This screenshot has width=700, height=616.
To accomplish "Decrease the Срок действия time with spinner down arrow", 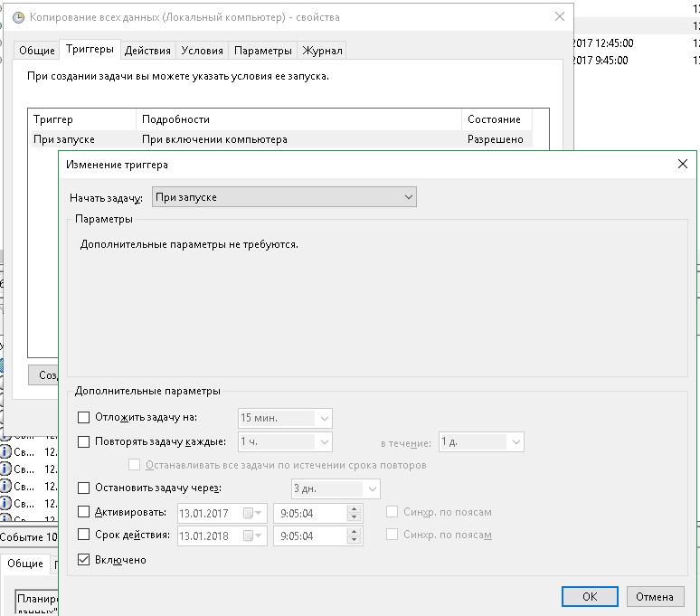I will (355, 541).
